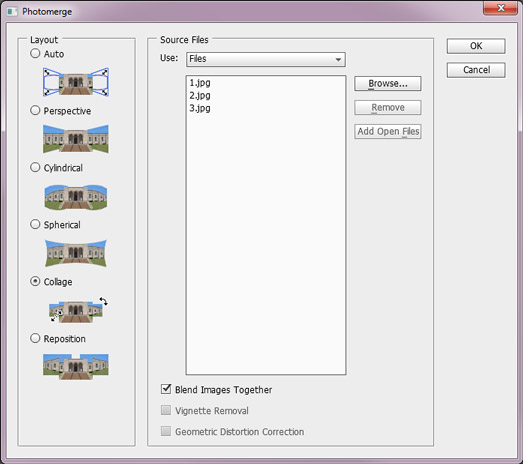Choose the Perspective radio option
Screen dimensions: 523x464
(x=35, y=110)
